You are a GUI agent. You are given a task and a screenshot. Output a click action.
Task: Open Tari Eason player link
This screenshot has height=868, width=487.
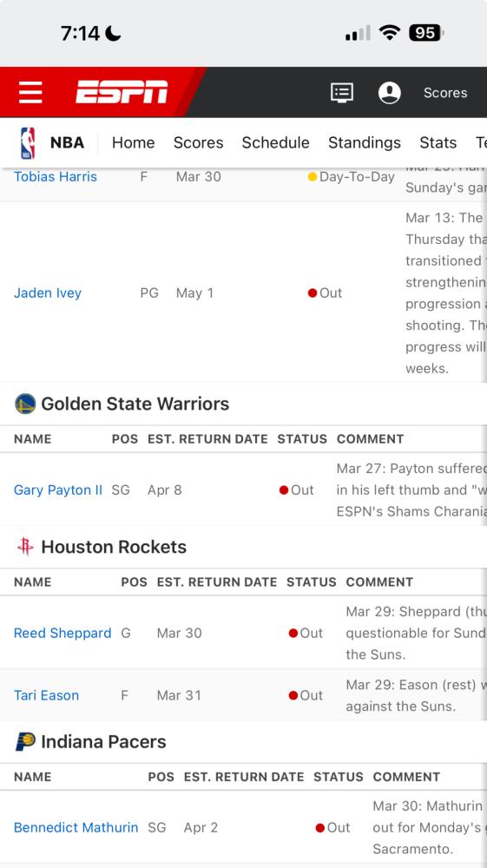(47, 695)
